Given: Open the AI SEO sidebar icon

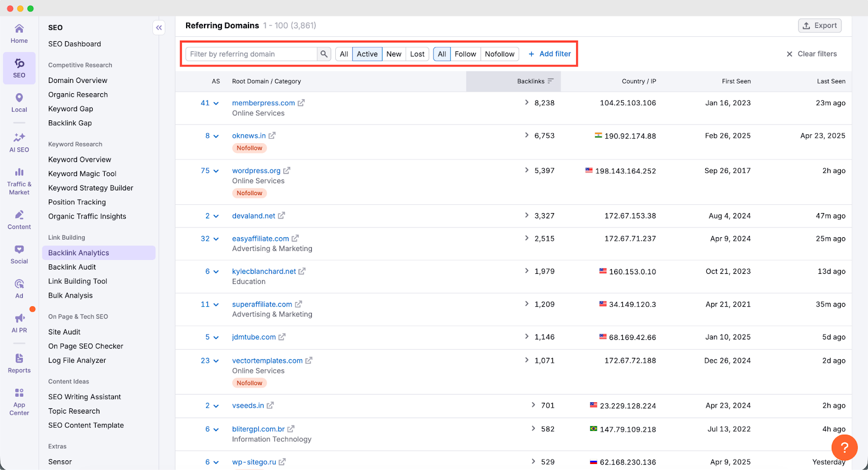Looking at the screenshot, I should (19, 138).
